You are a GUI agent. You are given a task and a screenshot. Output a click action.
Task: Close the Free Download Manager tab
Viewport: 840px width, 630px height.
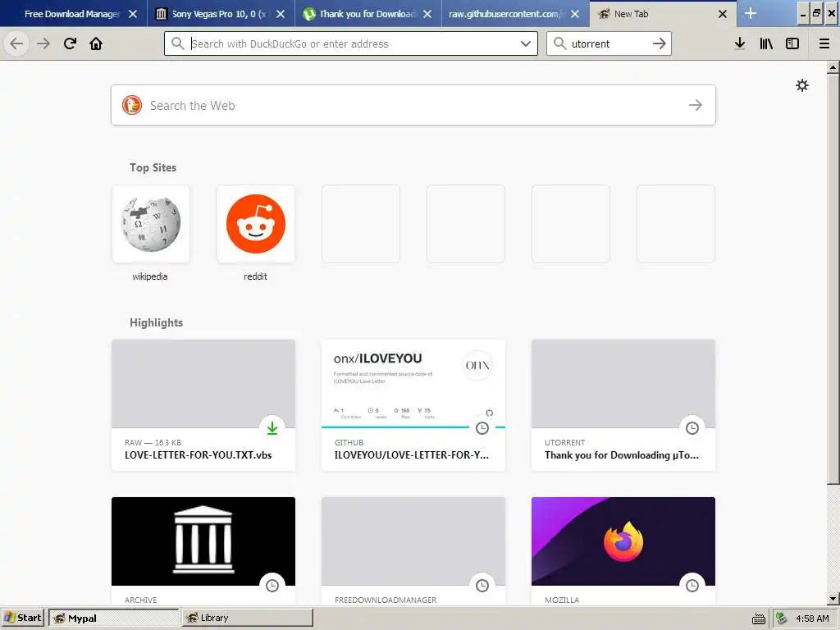pos(133,14)
